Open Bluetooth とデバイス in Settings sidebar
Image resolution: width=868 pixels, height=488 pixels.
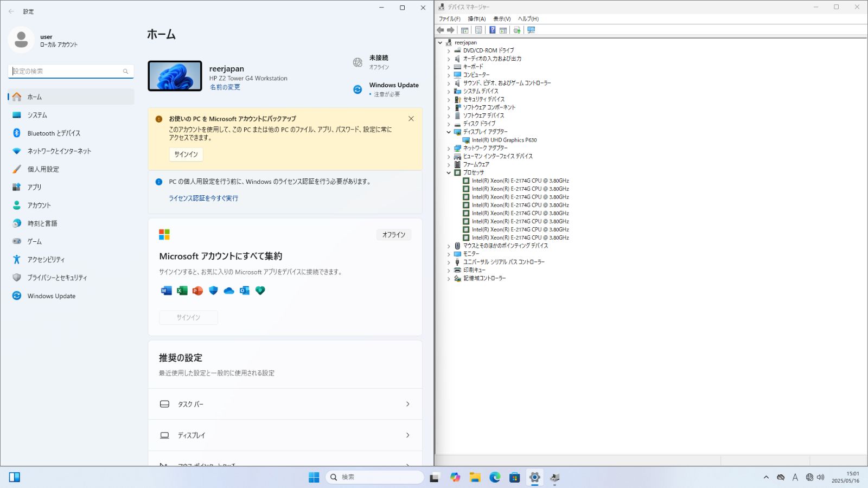[x=71, y=133]
